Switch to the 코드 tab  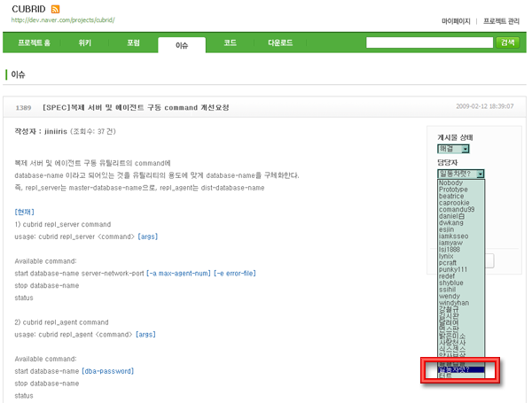click(230, 43)
